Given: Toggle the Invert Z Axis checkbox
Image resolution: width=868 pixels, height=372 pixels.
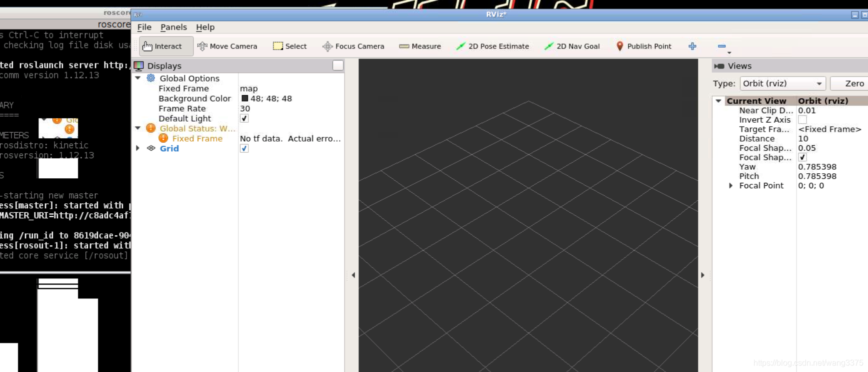Looking at the screenshot, I should point(802,120).
